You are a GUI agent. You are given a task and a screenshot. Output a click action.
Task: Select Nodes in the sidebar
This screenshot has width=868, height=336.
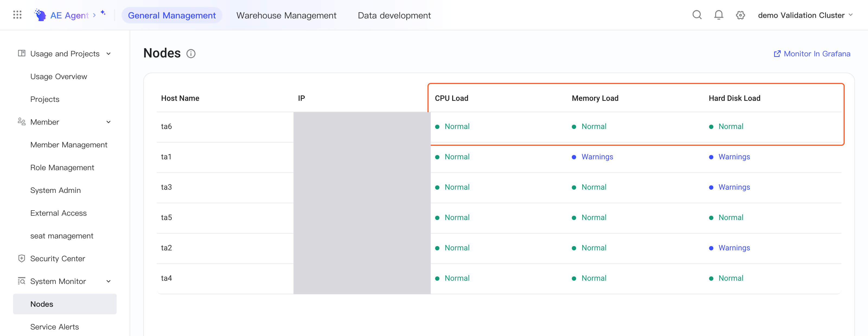point(65,304)
